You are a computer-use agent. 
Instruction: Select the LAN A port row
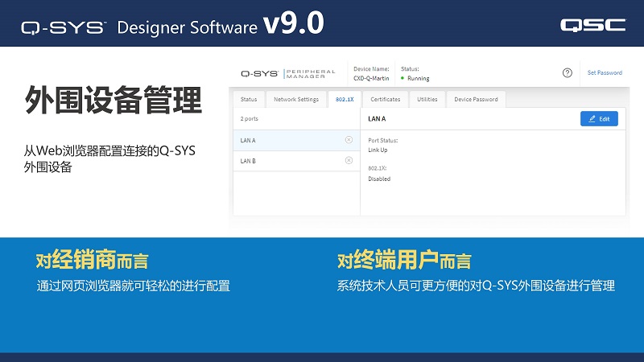296,140
